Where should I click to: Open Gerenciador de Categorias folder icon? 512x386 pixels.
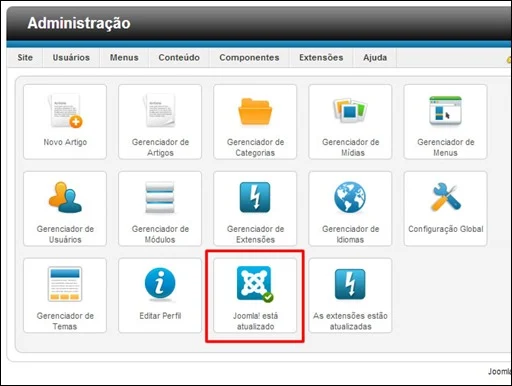click(255, 112)
